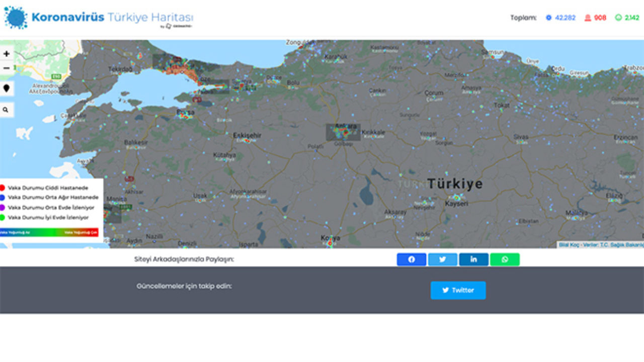Open Koronavirüs Türkiye Haritası title link

(x=112, y=17)
